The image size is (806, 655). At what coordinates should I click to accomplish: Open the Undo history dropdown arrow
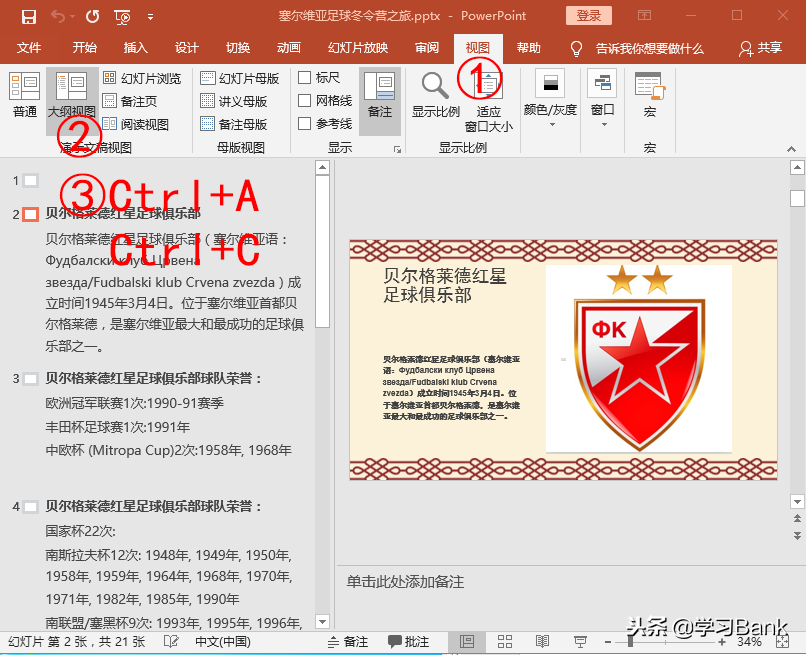point(72,17)
